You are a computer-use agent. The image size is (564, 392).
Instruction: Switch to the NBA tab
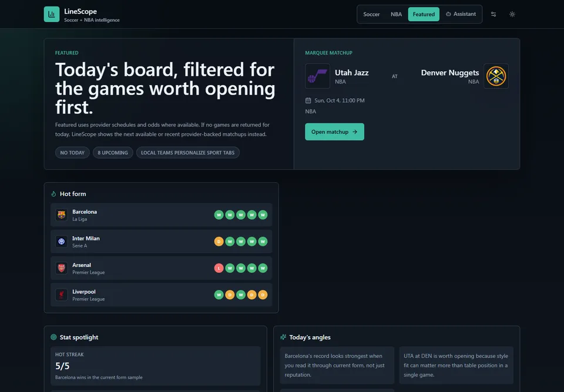click(396, 14)
